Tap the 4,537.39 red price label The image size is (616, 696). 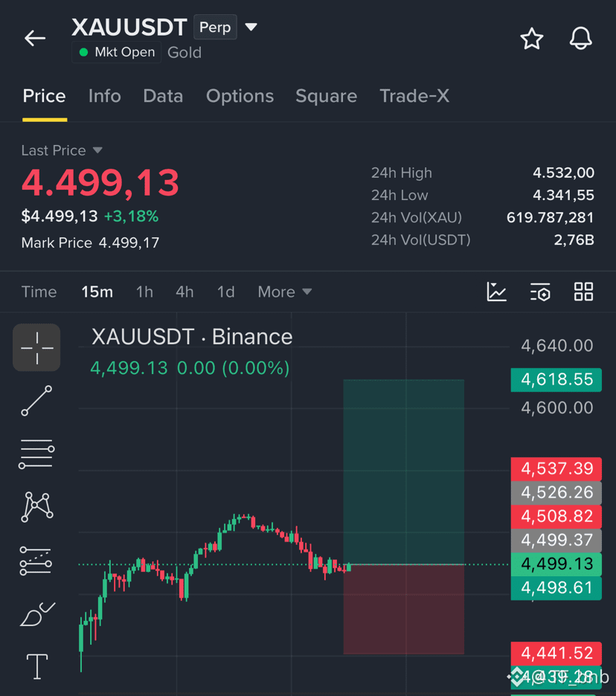click(556, 468)
